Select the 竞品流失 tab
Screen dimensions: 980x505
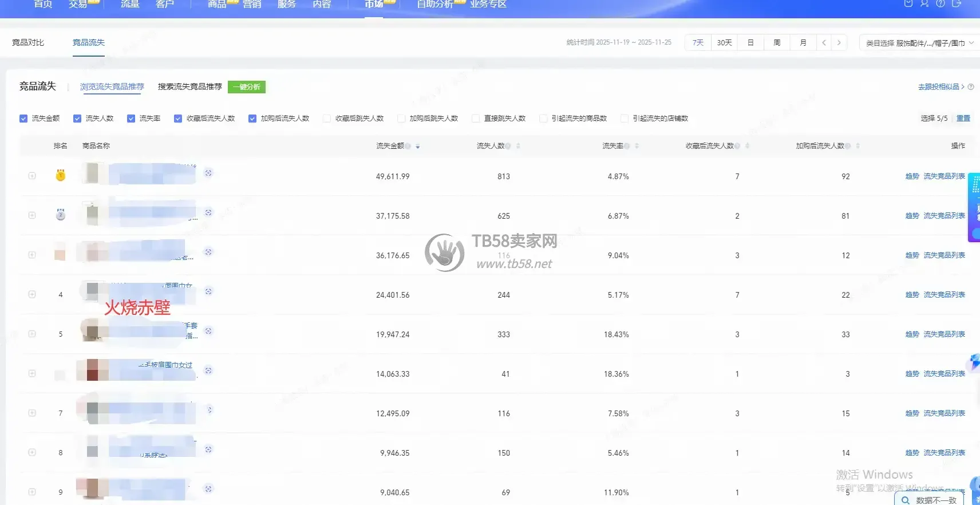point(89,42)
